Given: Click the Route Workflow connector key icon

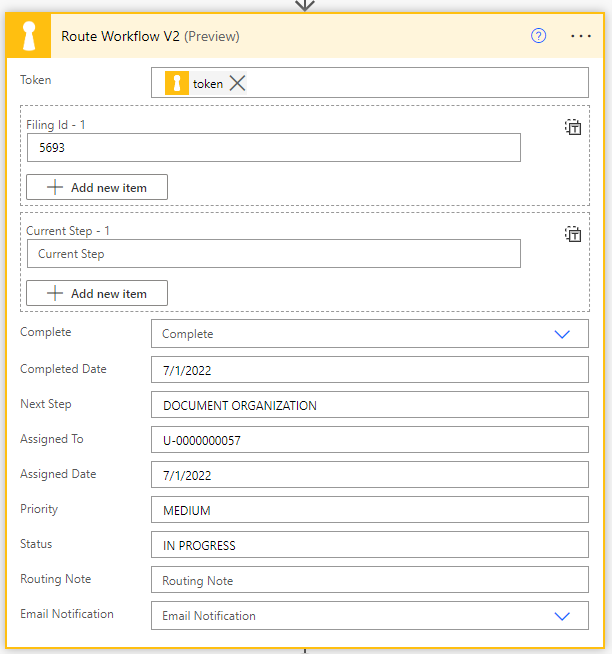Looking at the screenshot, I should 28,36.
